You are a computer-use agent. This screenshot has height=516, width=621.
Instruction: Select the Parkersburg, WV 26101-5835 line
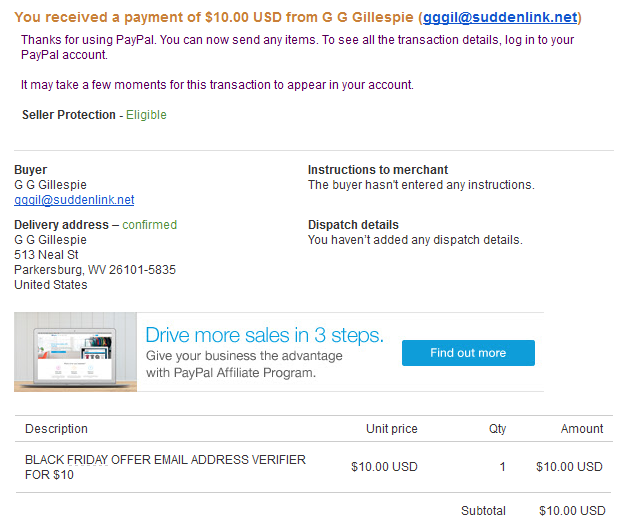[95, 270]
